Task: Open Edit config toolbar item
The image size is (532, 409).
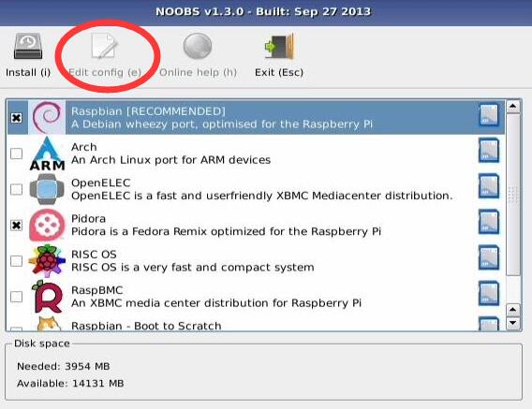Action: 105,55
